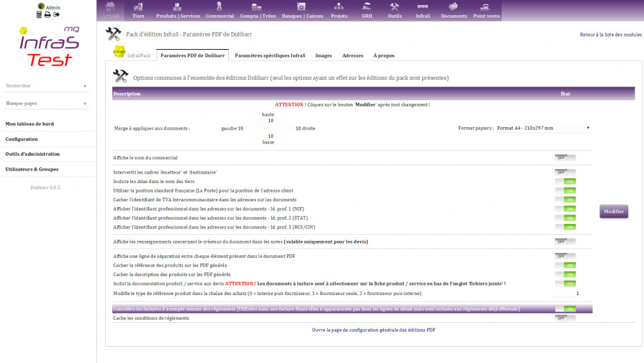Image resolution: width=644 pixels, height=363 pixels.
Task: Open Banques | Caisses module
Action: pos(301,11)
